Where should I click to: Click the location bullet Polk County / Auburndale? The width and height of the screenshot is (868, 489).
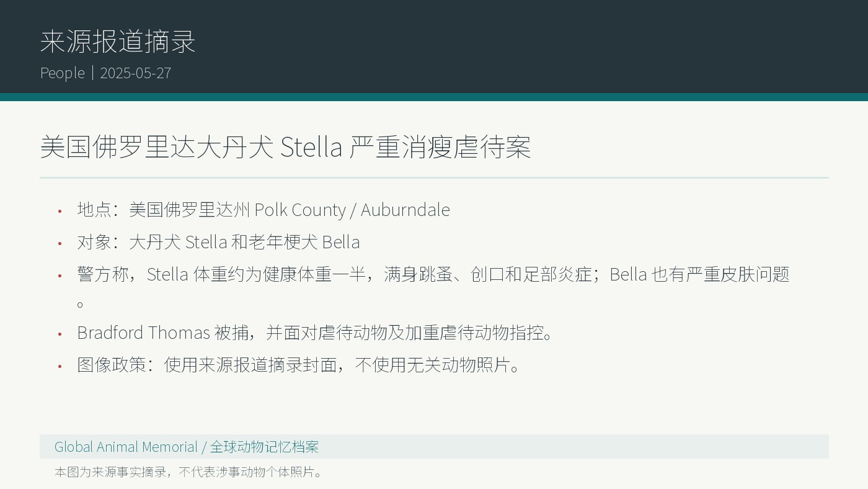point(263,210)
